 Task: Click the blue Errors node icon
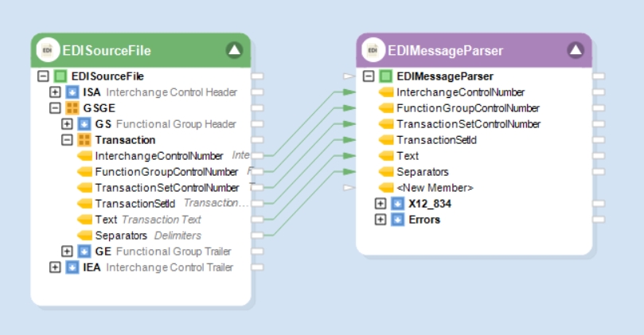[397, 220]
